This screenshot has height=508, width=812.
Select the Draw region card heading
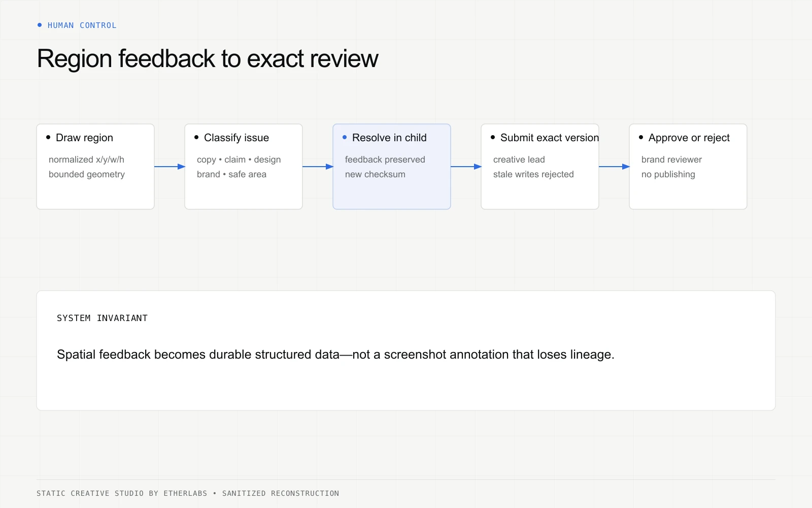tap(84, 138)
